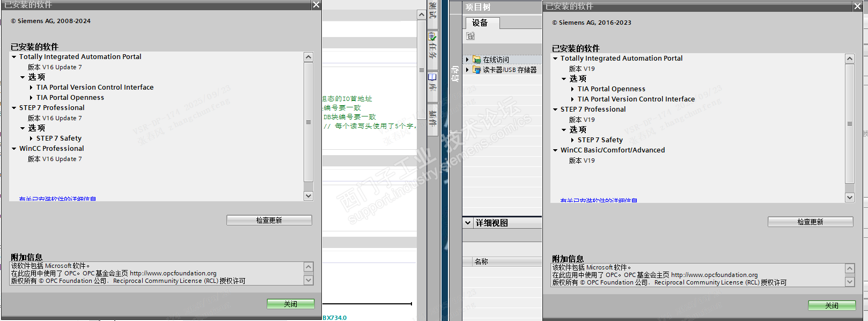Click scroll-up arrow of V19 software list
868x321 pixels.
[x=849, y=59]
